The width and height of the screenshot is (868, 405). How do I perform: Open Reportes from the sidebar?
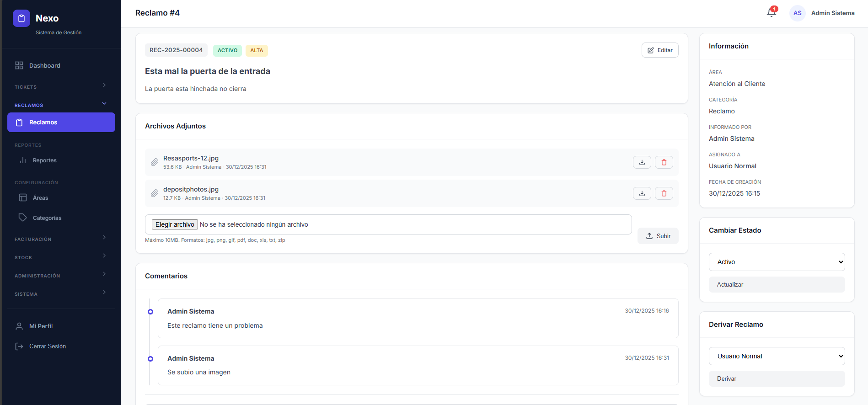(x=44, y=160)
